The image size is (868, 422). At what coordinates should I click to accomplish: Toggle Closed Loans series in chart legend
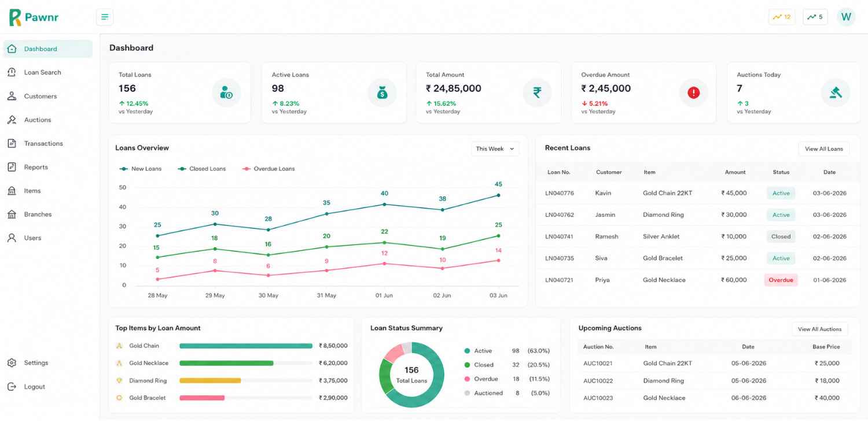(x=201, y=169)
